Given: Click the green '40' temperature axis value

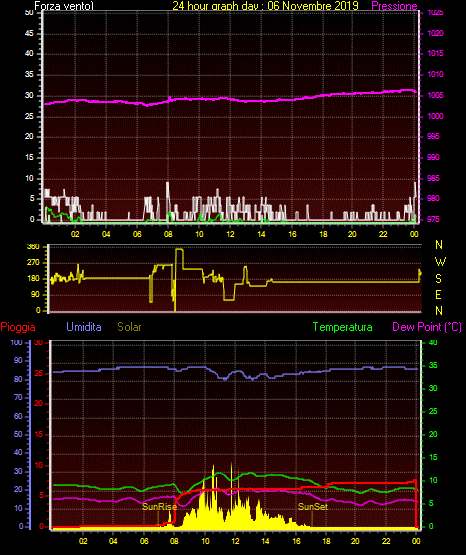Looking at the screenshot, I should point(433,342).
